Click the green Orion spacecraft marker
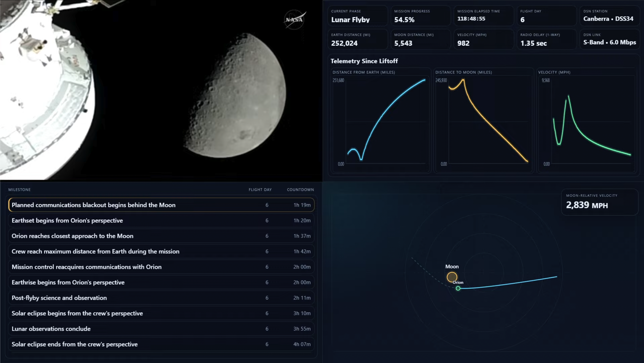 point(458,289)
